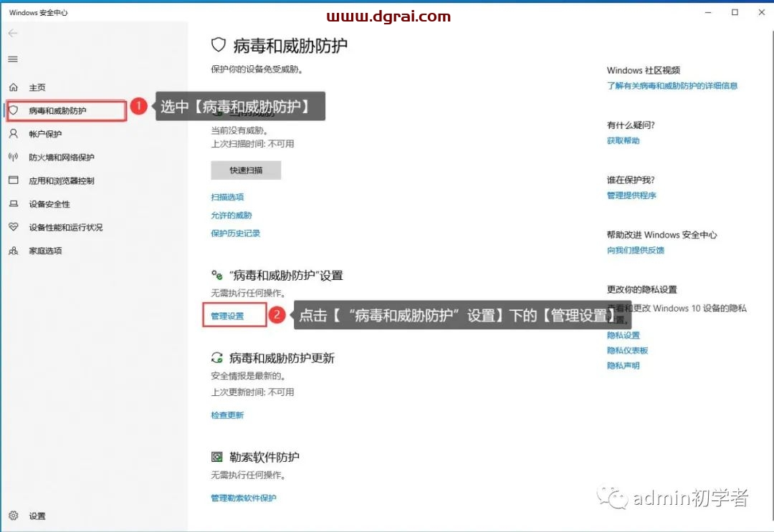This screenshot has height=532, width=774.
Task: Click the 检查更新 link
Action: (x=227, y=415)
